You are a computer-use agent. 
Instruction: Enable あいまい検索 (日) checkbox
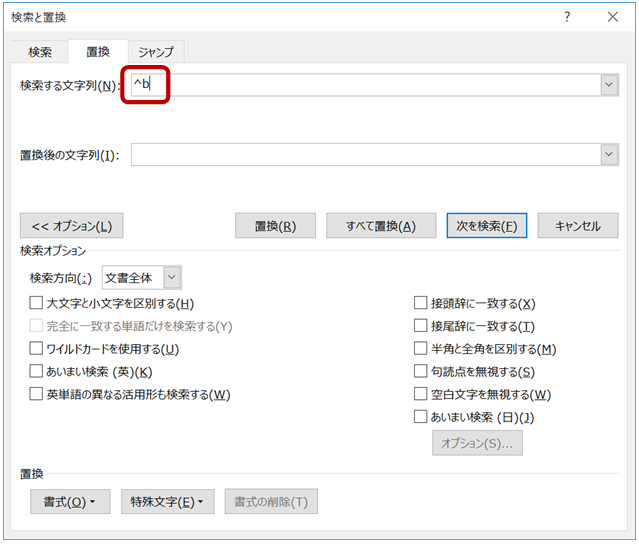coord(421,417)
